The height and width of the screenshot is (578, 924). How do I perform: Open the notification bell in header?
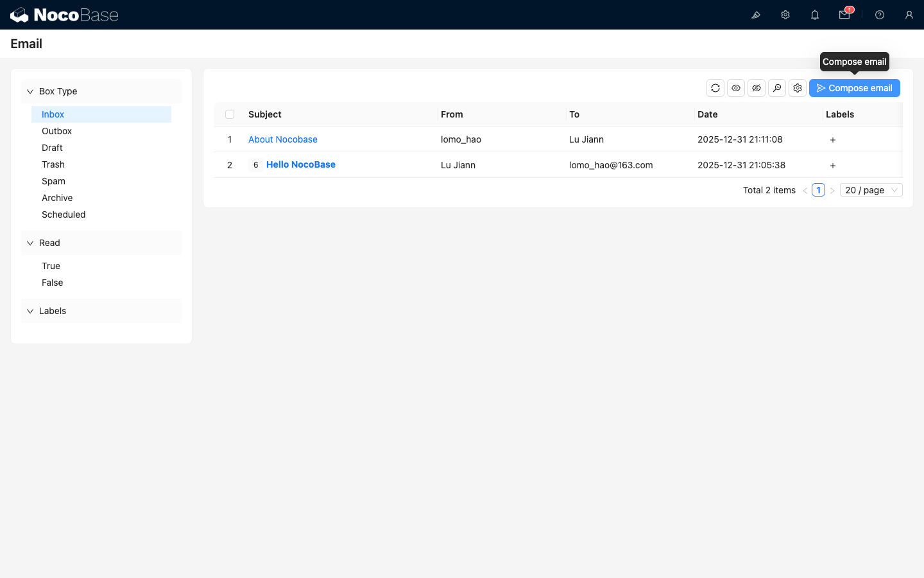pyautogui.click(x=815, y=15)
